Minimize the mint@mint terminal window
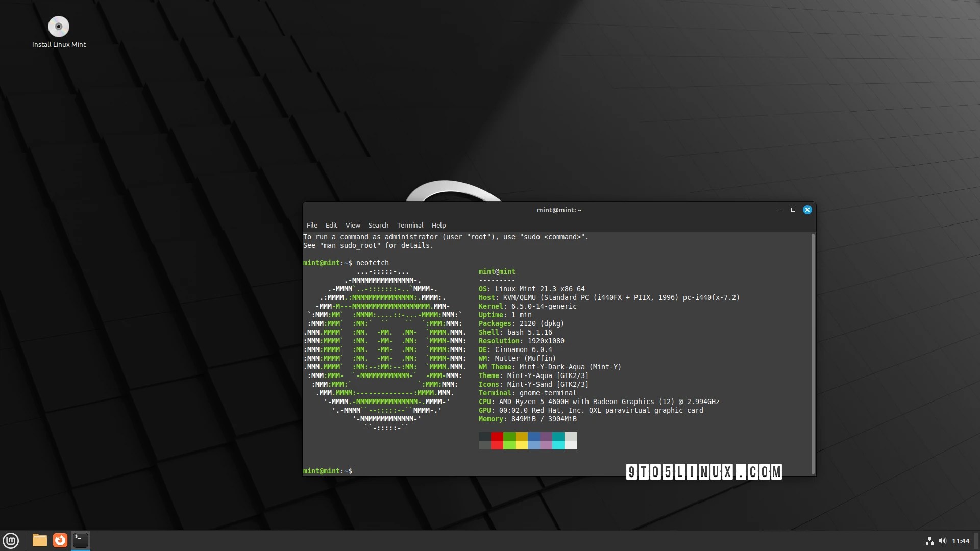The width and height of the screenshot is (980, 551). point(778,210)
